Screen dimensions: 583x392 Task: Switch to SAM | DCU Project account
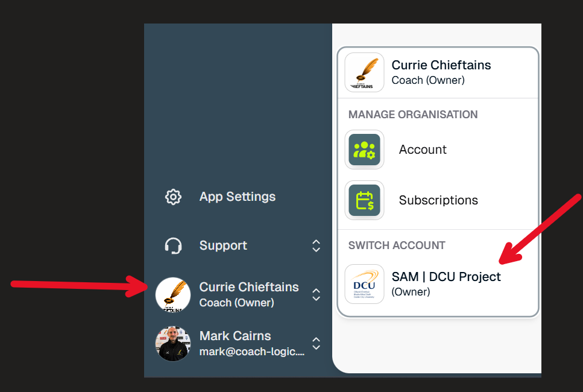point(438,284)
